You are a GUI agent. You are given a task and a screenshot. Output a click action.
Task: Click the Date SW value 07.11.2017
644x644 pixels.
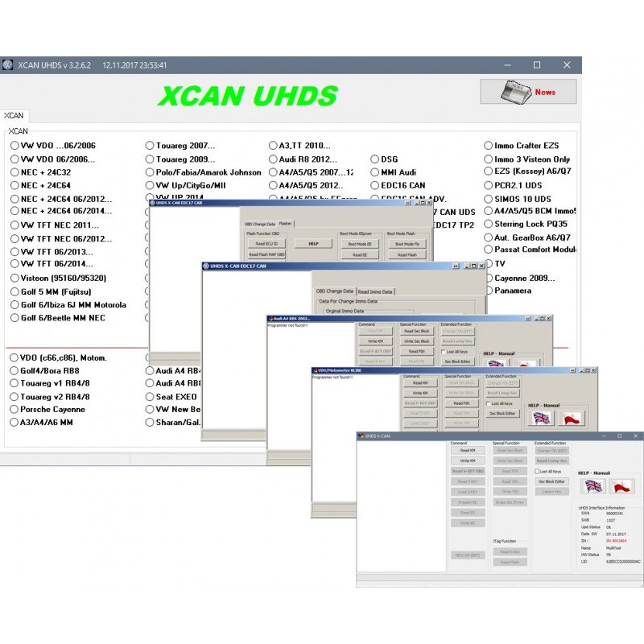pos(616,534)
